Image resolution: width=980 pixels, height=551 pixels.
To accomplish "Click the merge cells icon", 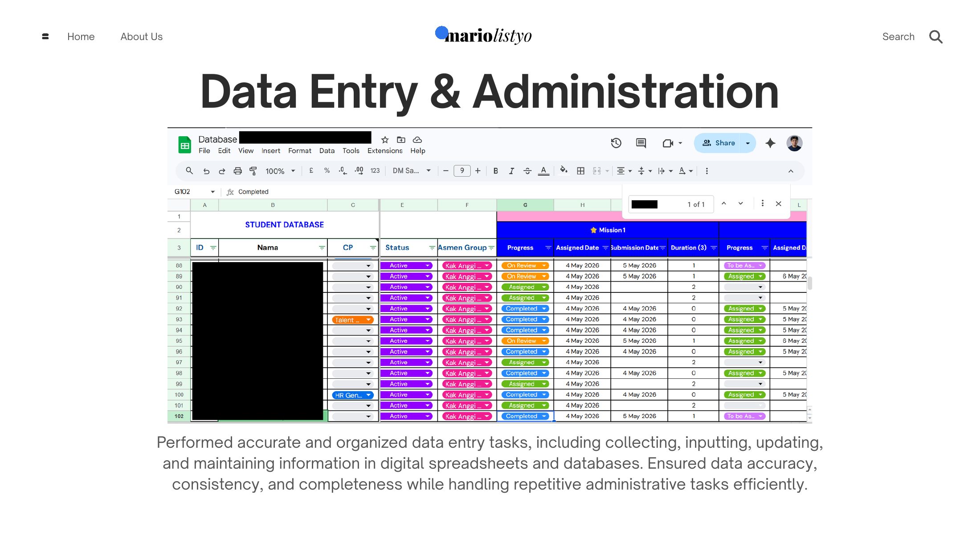I will click(597, 170).
